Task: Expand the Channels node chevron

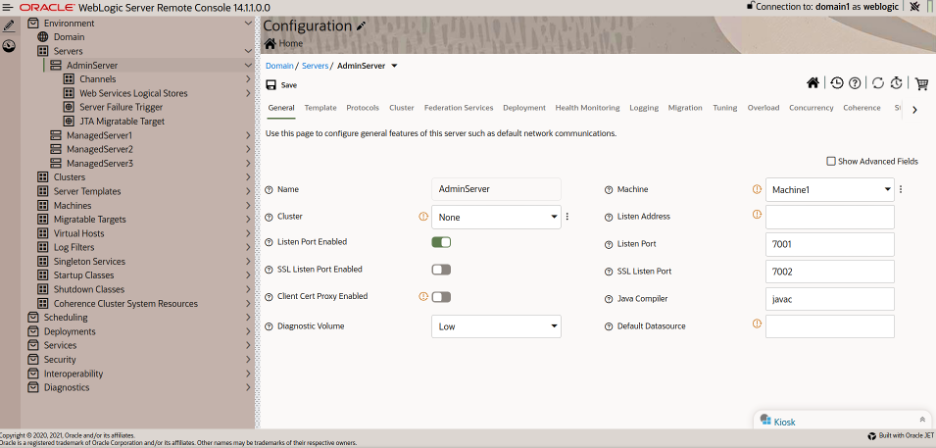Action: click(248, 79)
